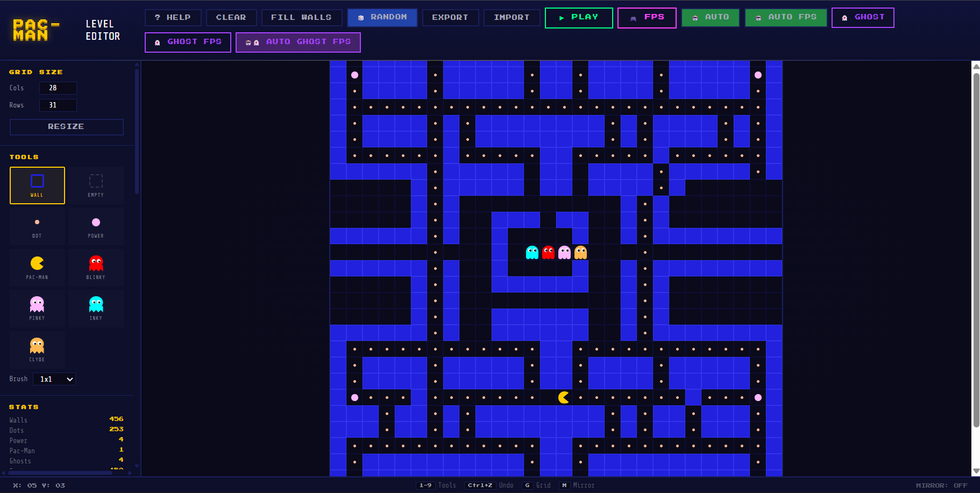Choose the Pinky ghost tool

[x=37, y=309]
